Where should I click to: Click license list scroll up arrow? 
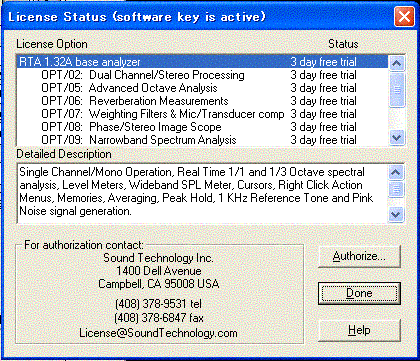[397, 63]
